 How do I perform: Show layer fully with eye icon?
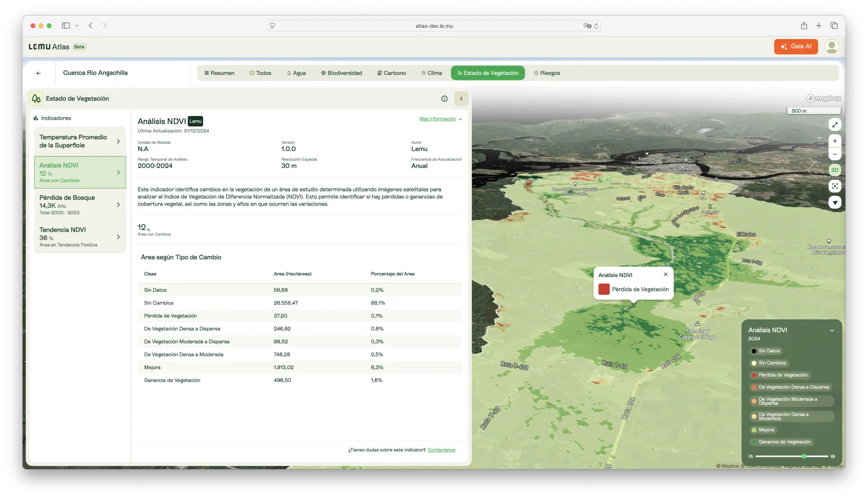tap(833, 456)
